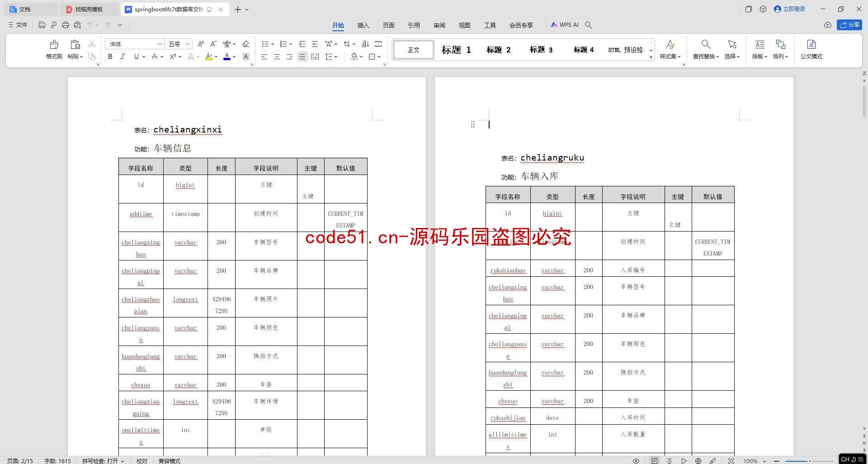Screen dimensions: 868x464
Task: Click the Share (分享) button
Action: click(x=849, y=25)
